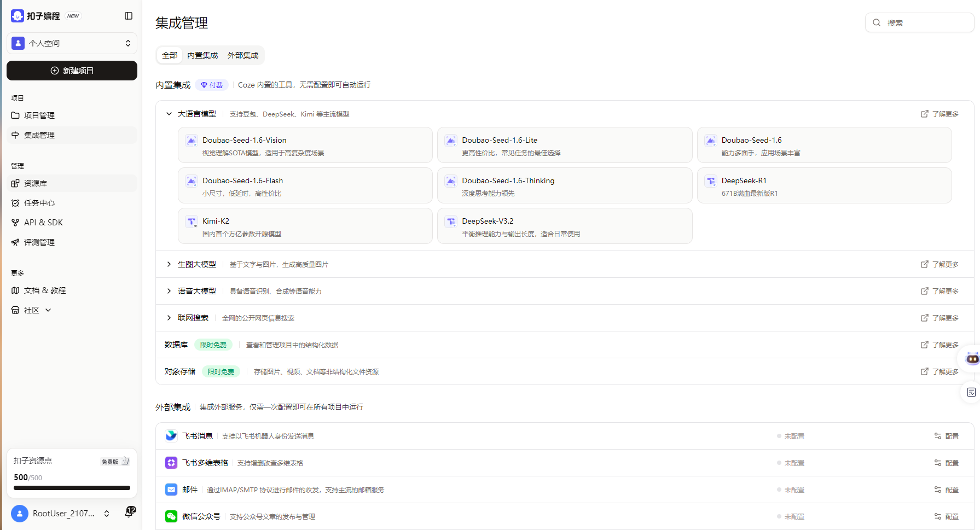980x530 pixels.
Task: Click the 任务中心 clock icon
Action: coord(15,203)
